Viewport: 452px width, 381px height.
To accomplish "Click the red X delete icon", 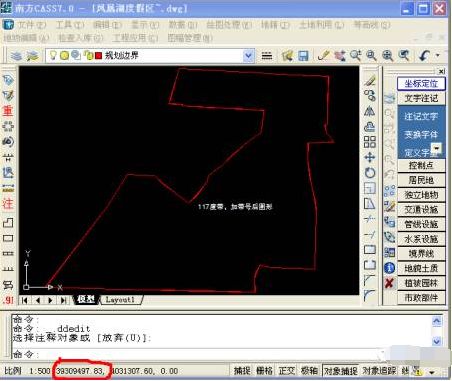I will 389,283.
